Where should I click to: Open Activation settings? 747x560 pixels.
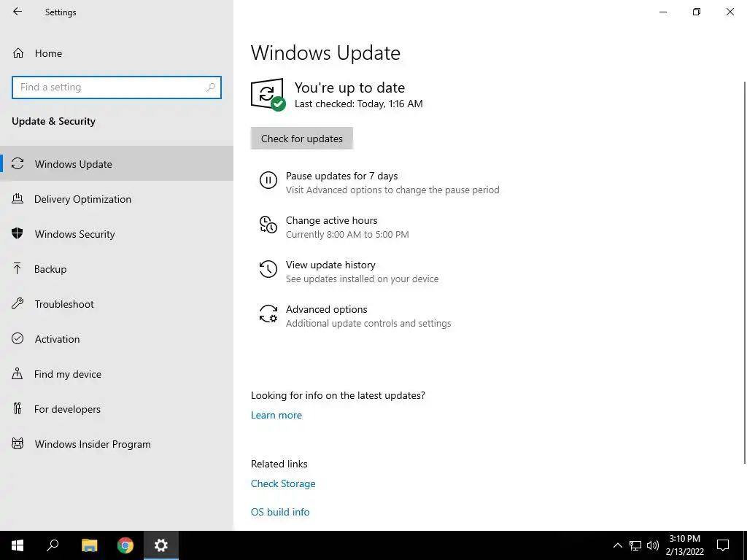(x=117, y=339)
